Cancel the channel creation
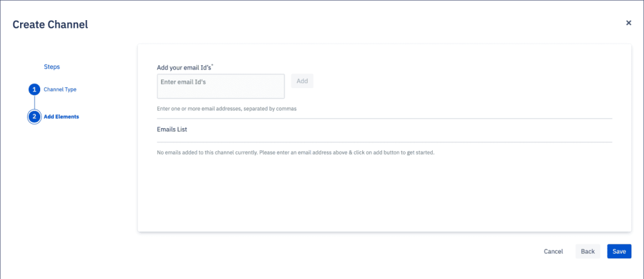644x279 pixels. point(553,251)
